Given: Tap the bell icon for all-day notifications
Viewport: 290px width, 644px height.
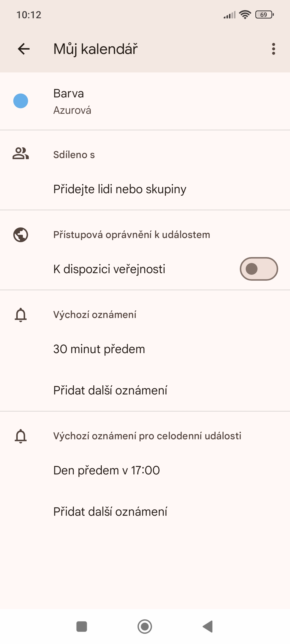Looking at the screenshot, I should (21, 436).
